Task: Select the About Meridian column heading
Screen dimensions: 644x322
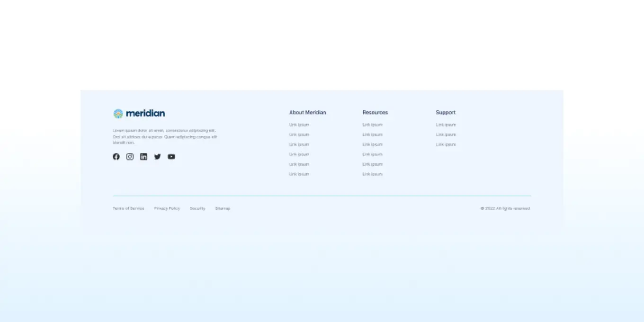Action: click(x=308, y=113)
